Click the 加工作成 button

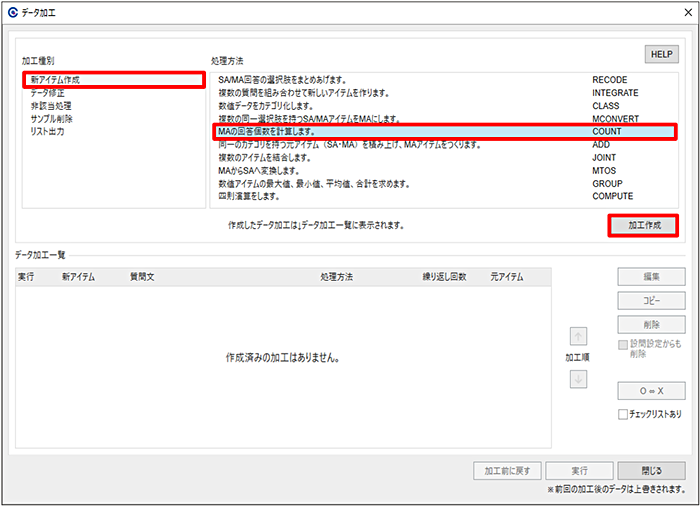(643, 226)
